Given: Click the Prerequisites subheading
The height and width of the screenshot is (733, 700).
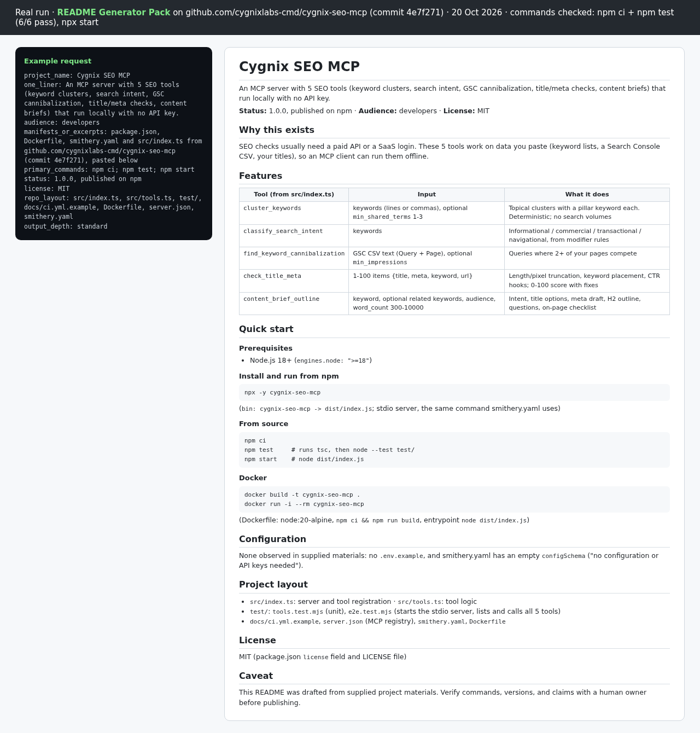Looking at the screenshot, I should tap(266, 348).
